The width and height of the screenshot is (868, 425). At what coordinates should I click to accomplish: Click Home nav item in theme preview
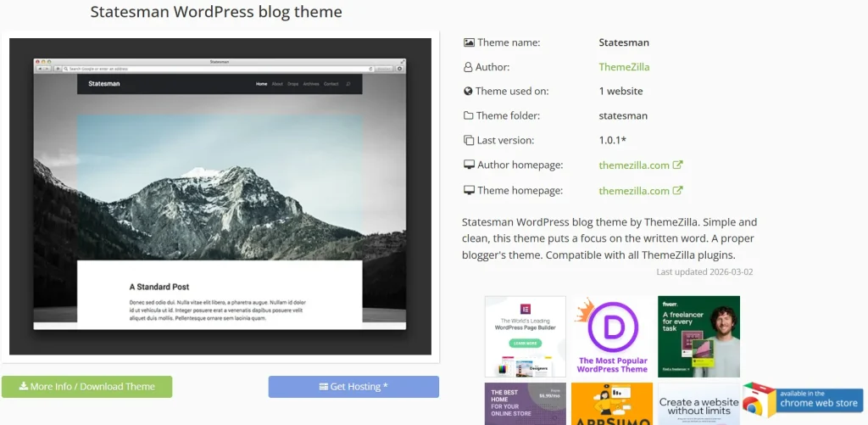click(261, 84)
